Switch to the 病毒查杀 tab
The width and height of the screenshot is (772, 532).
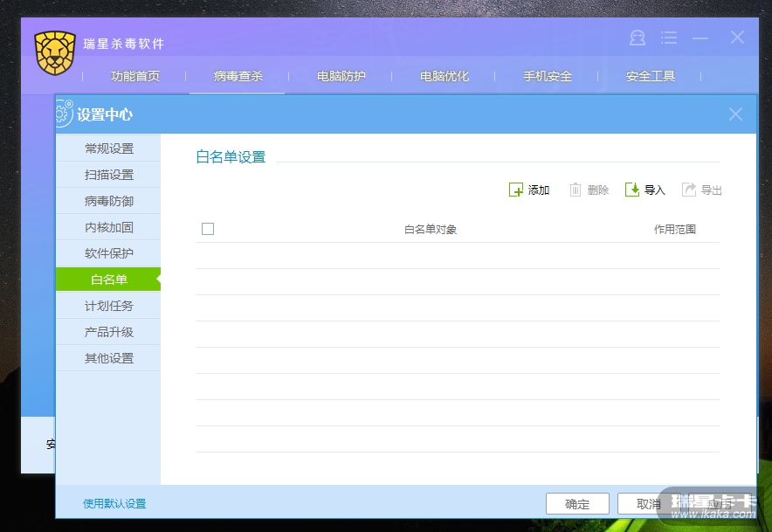coord(238,76)
